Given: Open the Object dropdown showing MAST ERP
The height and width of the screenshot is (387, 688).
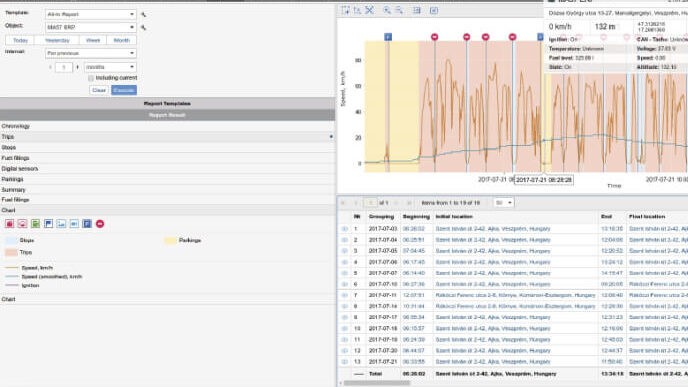Looking at the screenshot, I should [x=90, y=27].
